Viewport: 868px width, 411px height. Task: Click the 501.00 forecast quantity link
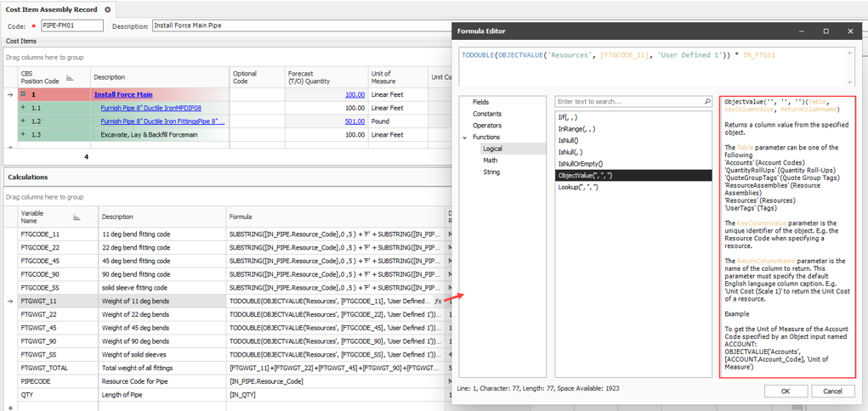tap(355, 121)
